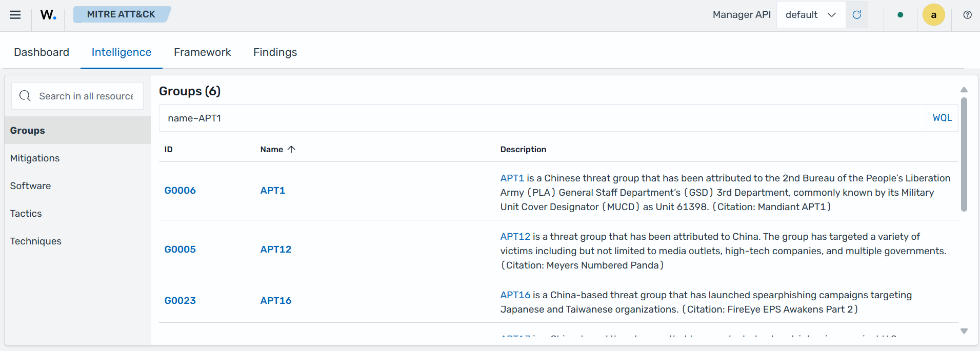Select Techniques in the sidebar
Image resolution: width=980 pixels, height=351 pixels.
pos(78,241)
